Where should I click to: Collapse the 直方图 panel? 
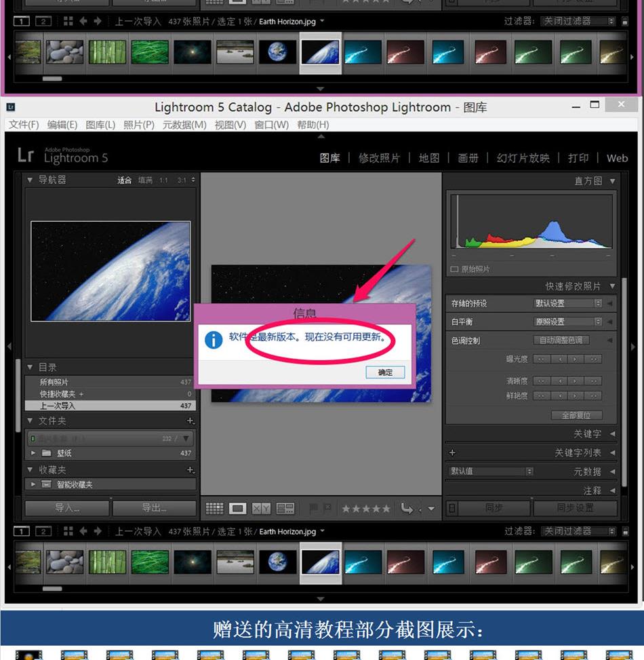[612, 181]
